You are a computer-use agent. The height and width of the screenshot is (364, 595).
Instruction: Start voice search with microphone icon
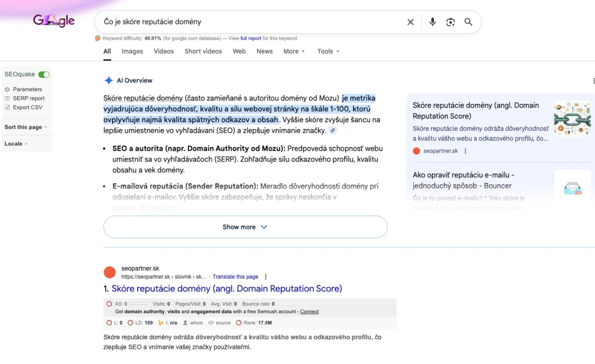(x=432, y=22)
